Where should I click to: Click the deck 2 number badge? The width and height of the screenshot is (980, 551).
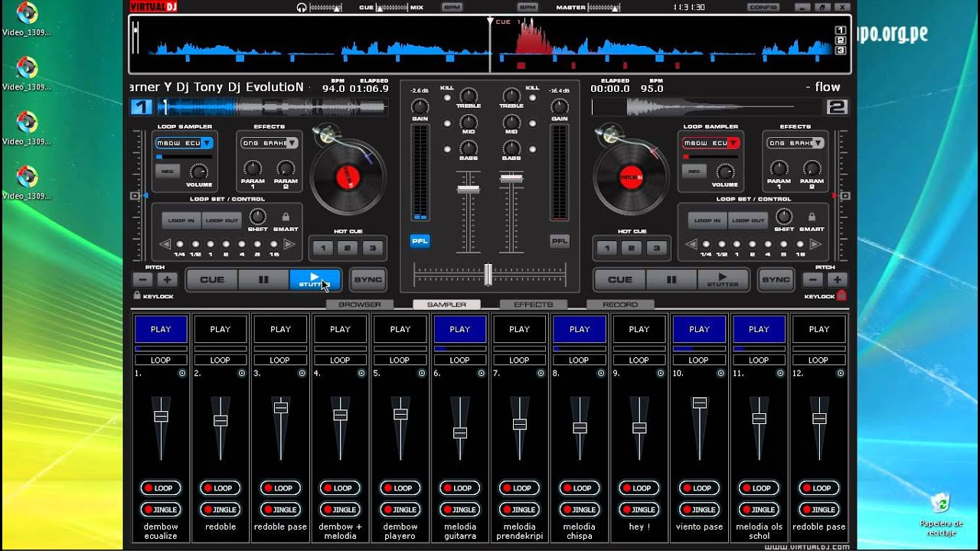[x=838, y=107]
